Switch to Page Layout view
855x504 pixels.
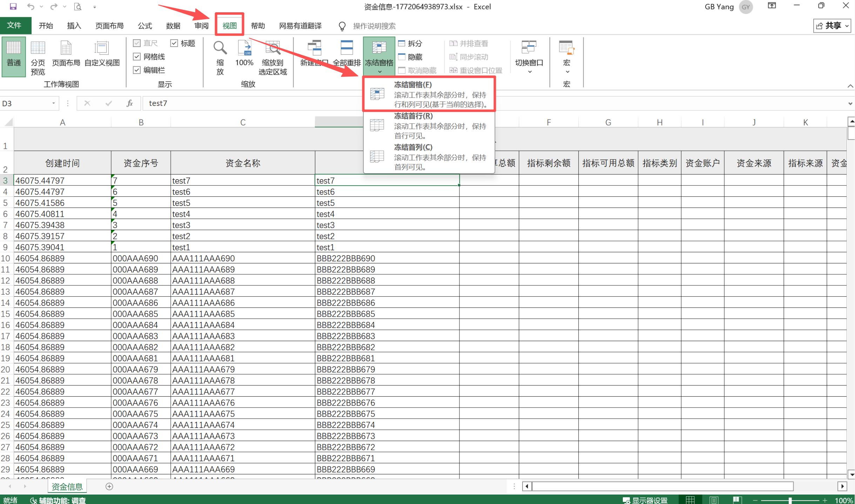coord(66,54)
